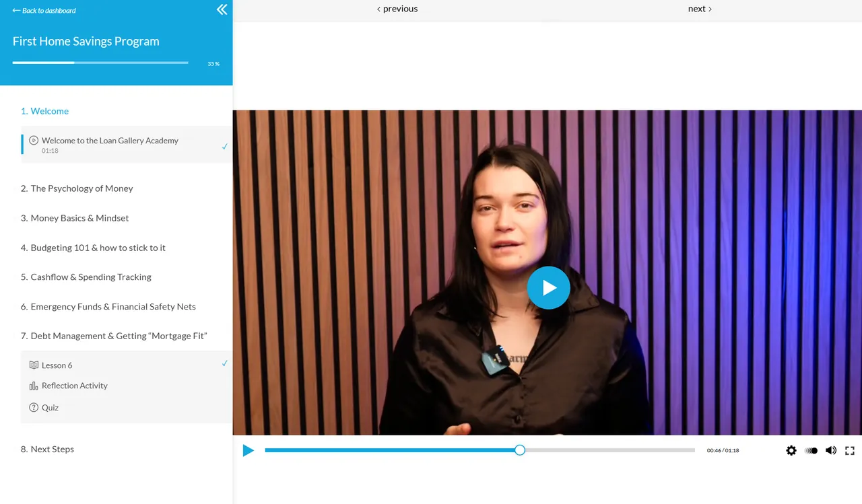Expand section 2 The Psychology of Money

[77, 188]
